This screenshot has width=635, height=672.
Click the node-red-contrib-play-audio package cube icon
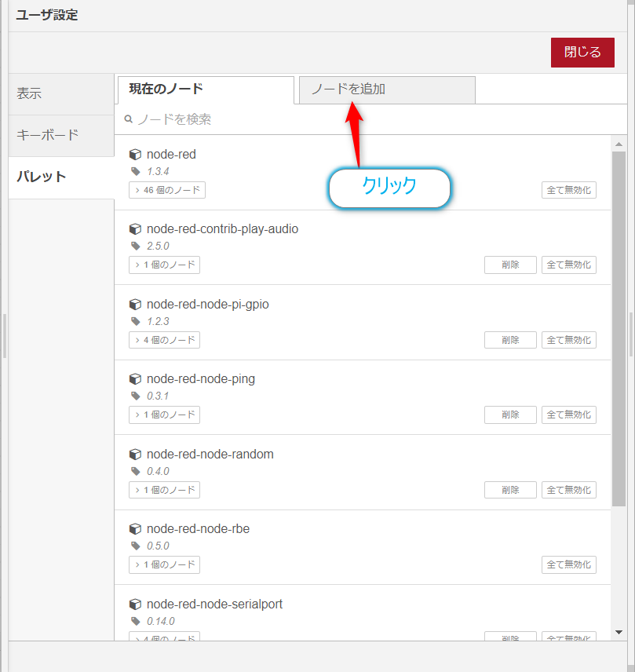[135, 229]
